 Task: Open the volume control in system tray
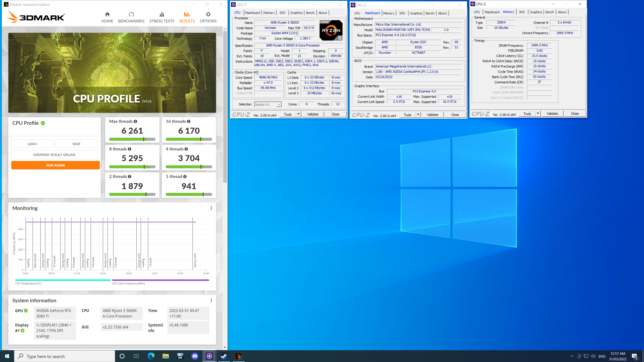(593, 356)
